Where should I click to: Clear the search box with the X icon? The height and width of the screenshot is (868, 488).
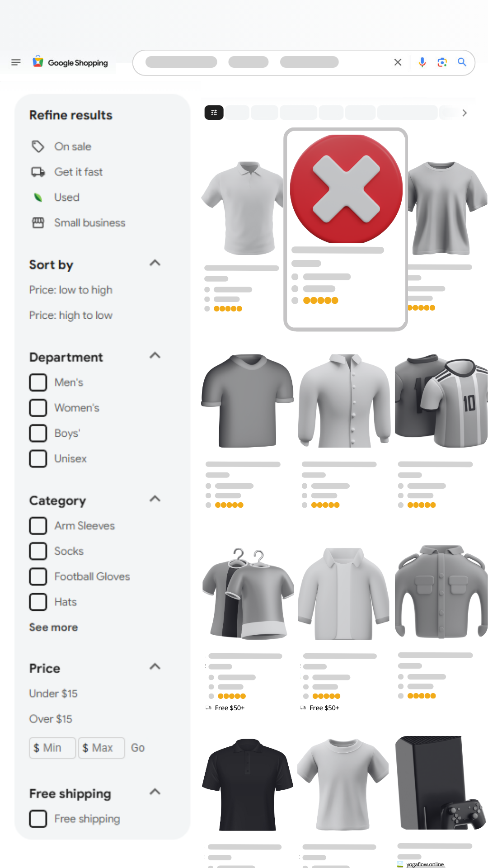tap(398, 62)
